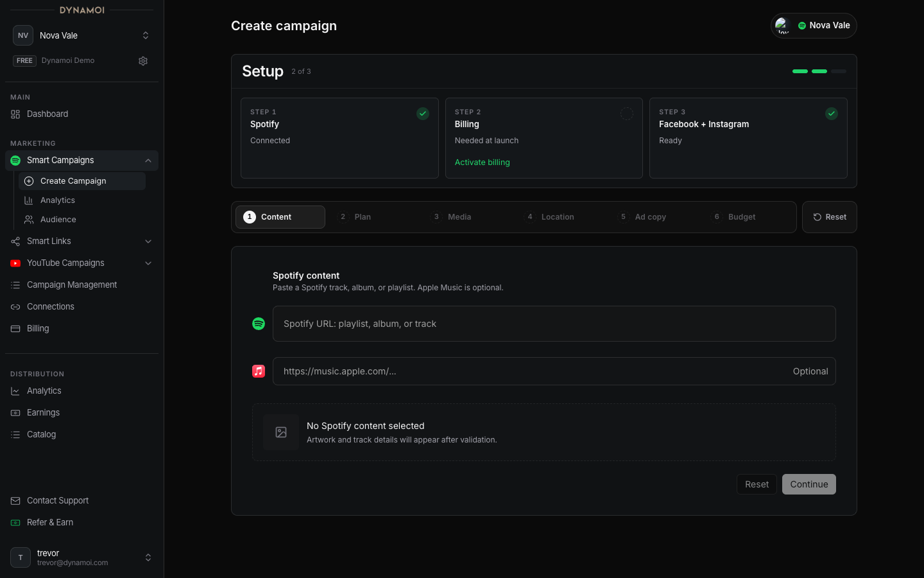Focus the Spotify URL input field

tap(554, 324)
